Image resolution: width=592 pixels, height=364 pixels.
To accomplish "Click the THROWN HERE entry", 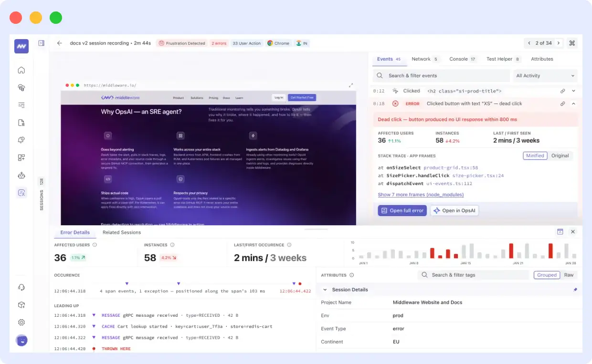I will point(116,349).
